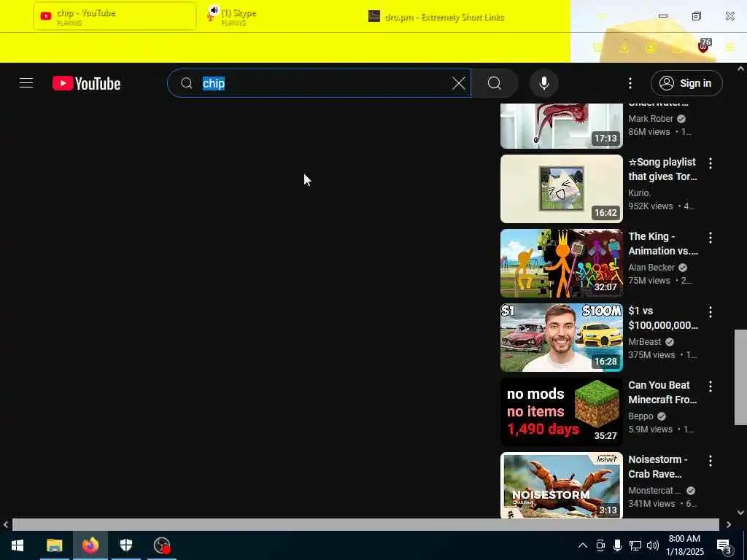Open the no mods no items thumbnail
Viewport: 747px width, 560px height.
click(561, 411)
